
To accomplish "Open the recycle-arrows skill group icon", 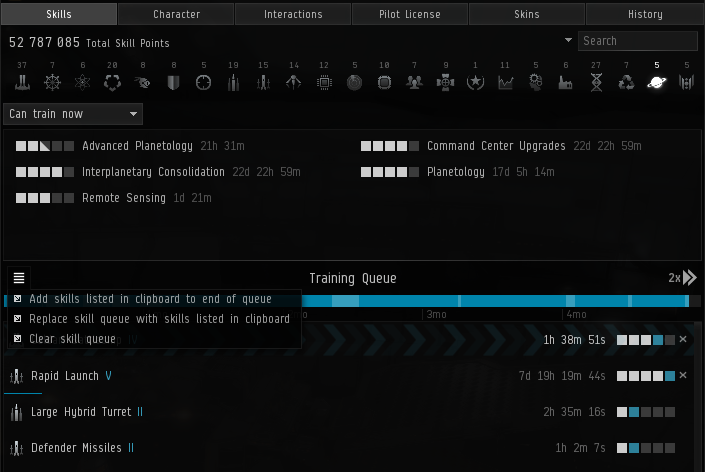I will (626, 82).
